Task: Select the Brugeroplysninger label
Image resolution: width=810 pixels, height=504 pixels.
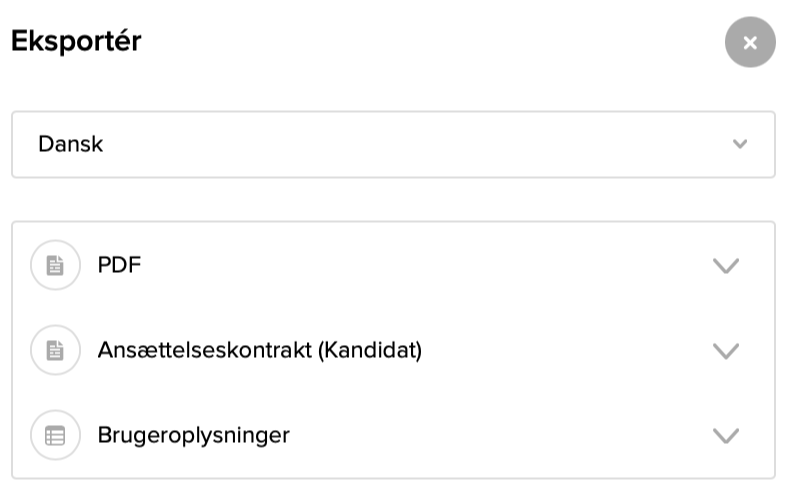Action: [x=193, y=436]
